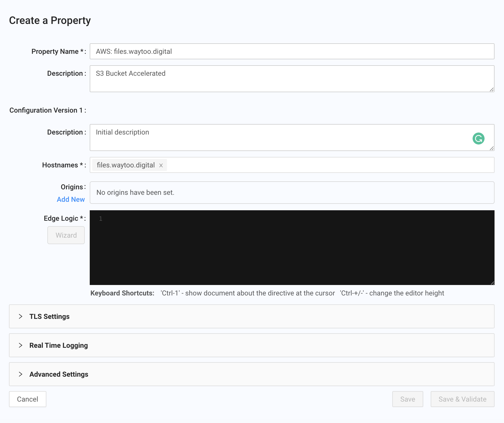The width and height of the screenshot is (504, 423).
Task: Click the Grammarly icon in description field
Action: [x=478, y=139]
